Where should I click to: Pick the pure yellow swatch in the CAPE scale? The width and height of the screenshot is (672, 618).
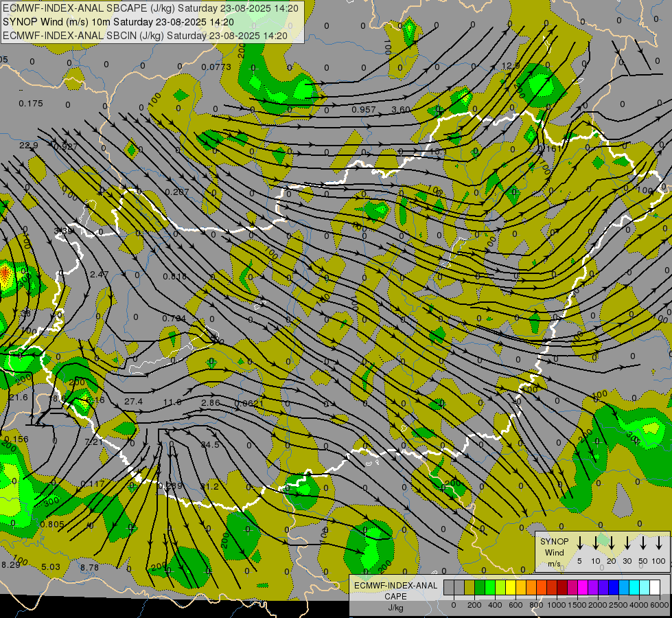click(511, 587)
